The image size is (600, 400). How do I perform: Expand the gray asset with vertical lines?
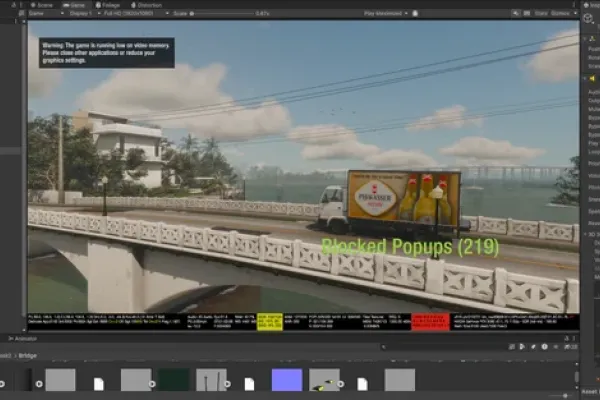228,384
